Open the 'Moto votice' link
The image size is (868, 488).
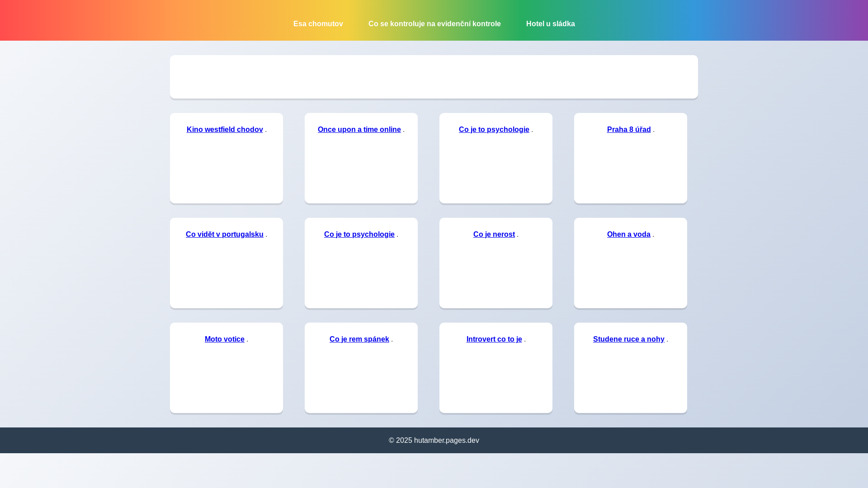(x=224, y=339)
